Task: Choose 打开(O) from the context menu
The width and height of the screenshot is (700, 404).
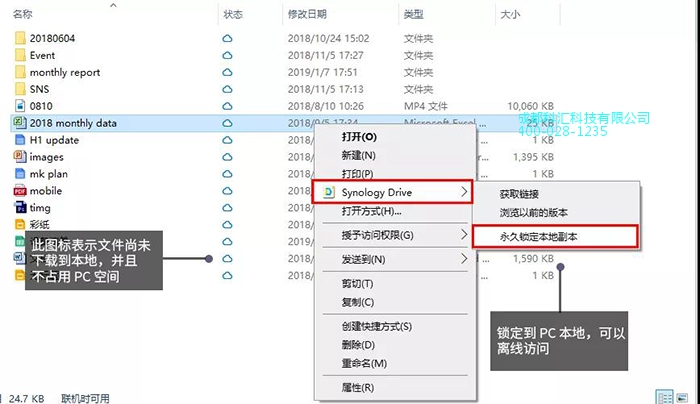Action: [x=359, y=137]
